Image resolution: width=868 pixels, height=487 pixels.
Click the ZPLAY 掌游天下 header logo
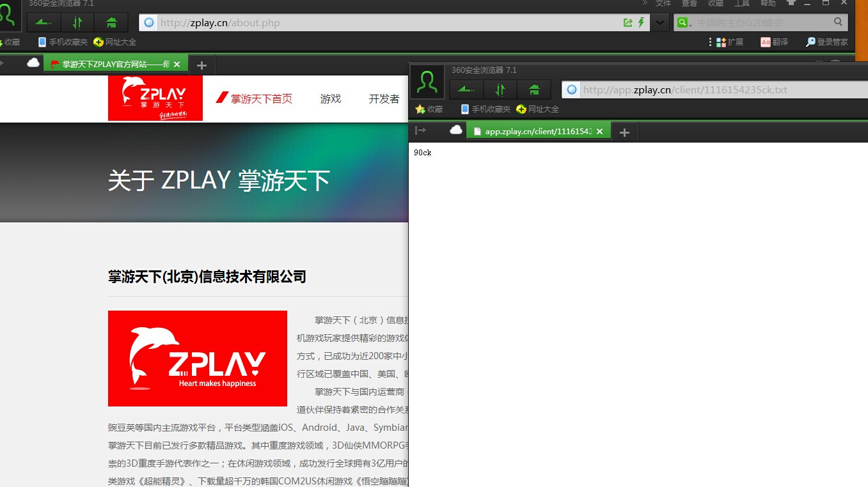(155, 98)
